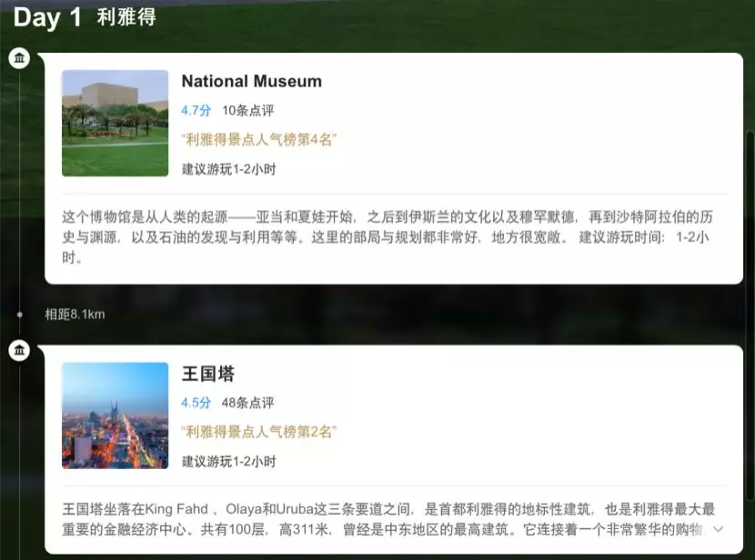Open the 王国塔 title link

coord(208,374)
